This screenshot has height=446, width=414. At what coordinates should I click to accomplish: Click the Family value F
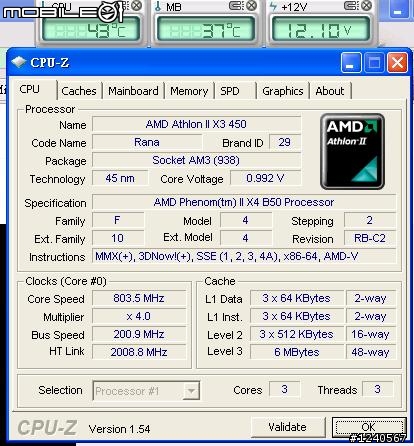117,220
